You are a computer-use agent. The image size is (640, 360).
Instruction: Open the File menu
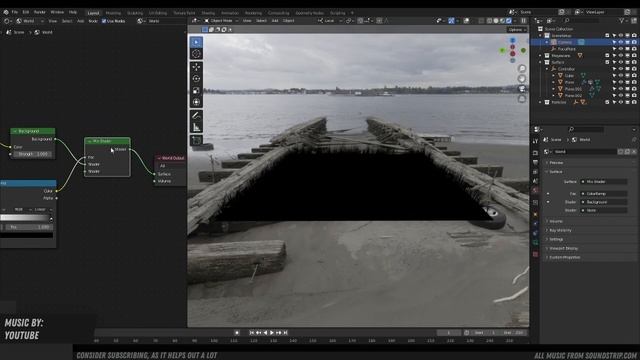tap(15, 12)
